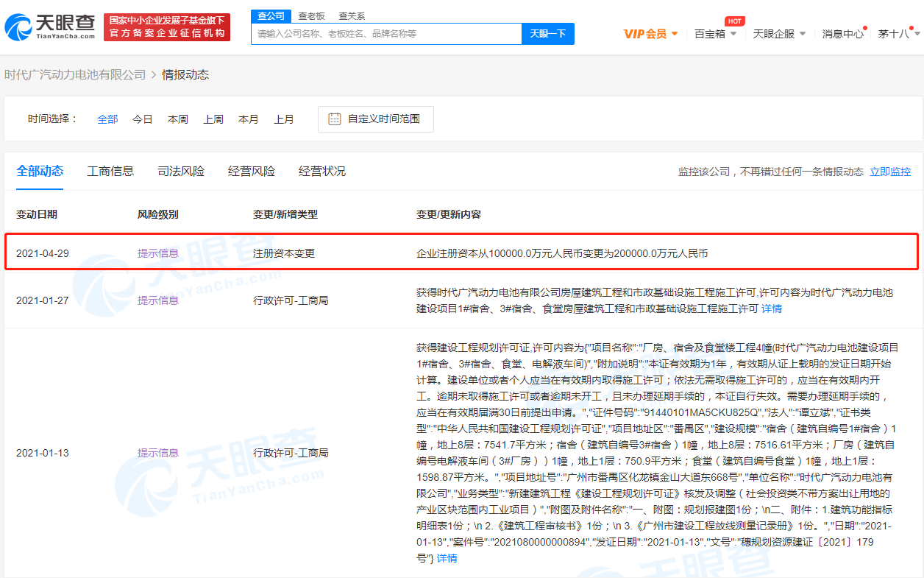Click the calendar icon for custom time range
The width and height of the screenshot is (924, 578).
coord(334,119)
